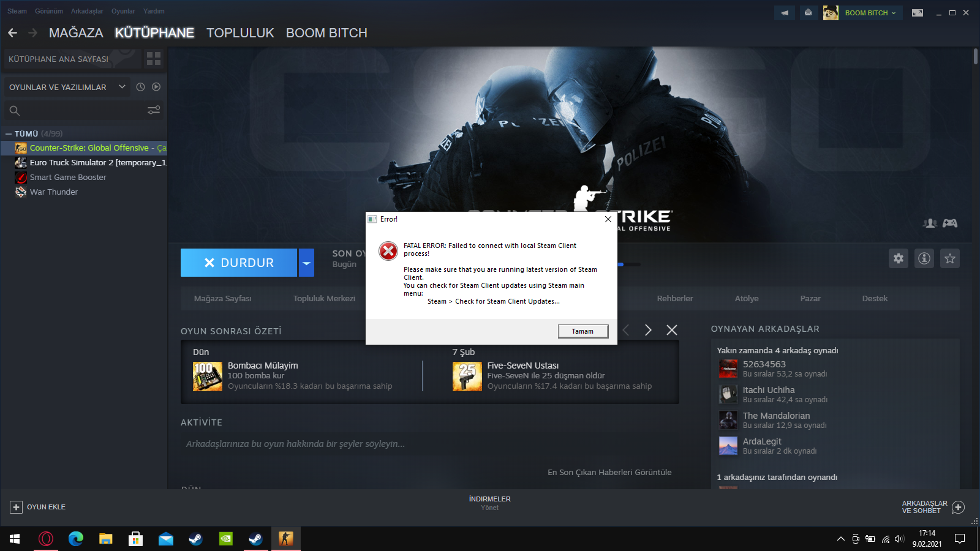Go to TOPLULUK community section
Viewport: 980px width, 551px height.
240,33
